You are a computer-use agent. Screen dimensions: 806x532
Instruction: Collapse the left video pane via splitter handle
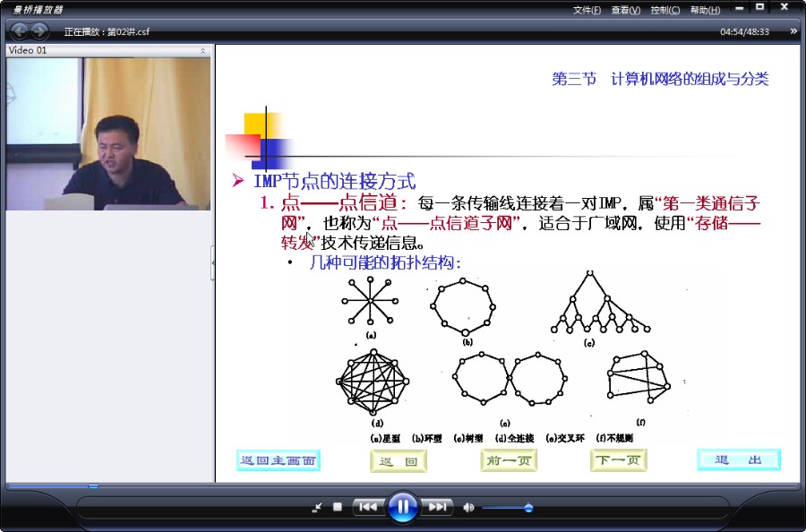pyautogui.click(x=213, y=263)
